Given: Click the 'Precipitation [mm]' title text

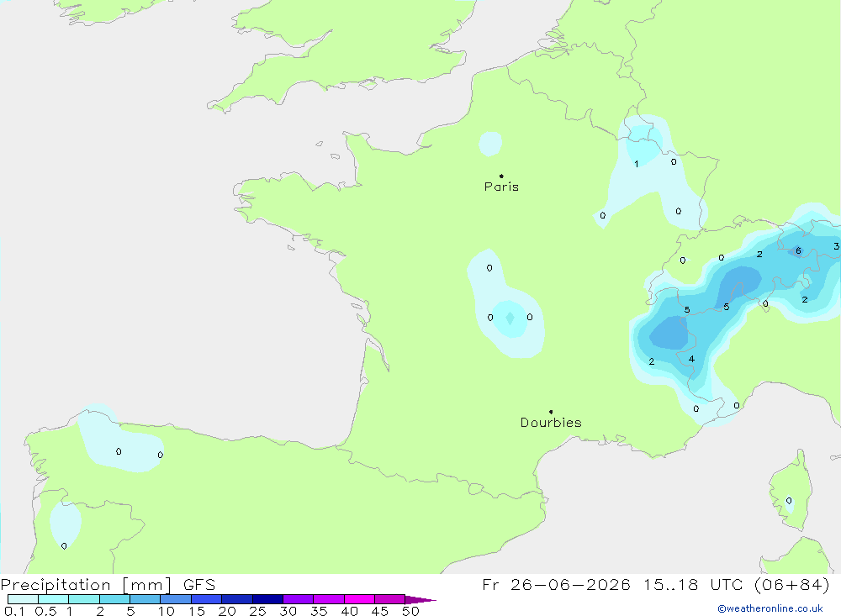Looking at the screenshot, I should tap(86, 585).
